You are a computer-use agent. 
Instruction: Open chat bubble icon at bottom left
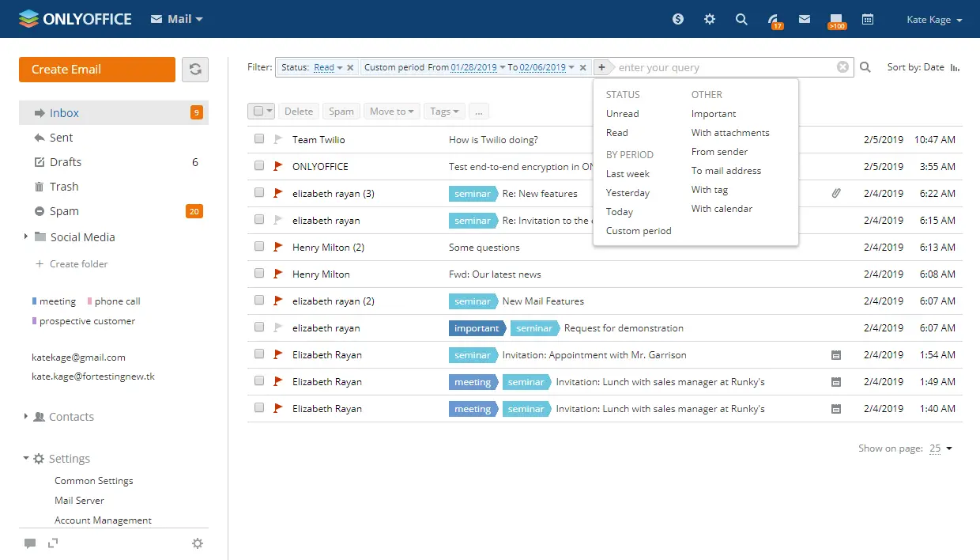click(x=30, y=543)
